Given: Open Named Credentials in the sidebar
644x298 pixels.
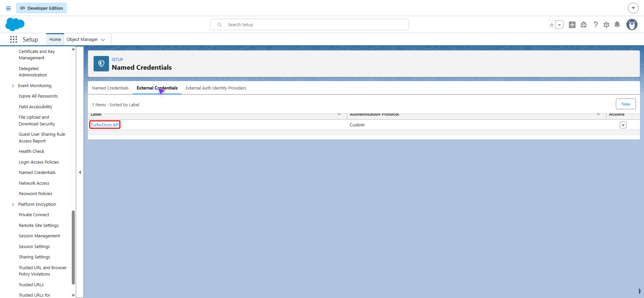Looking at the screenshot, I should coord(37,173).
